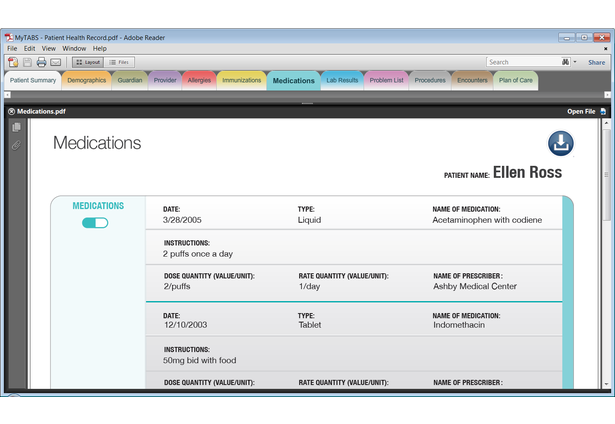Screen dimensions: 615x424
Task: Open the Edit menu
Action: tap(29, 48)
